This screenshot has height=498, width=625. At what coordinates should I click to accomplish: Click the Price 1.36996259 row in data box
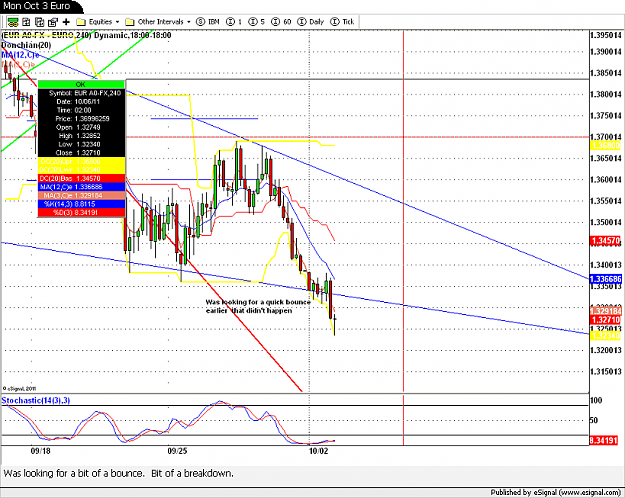pyautogui.click(x=81, y=118)
